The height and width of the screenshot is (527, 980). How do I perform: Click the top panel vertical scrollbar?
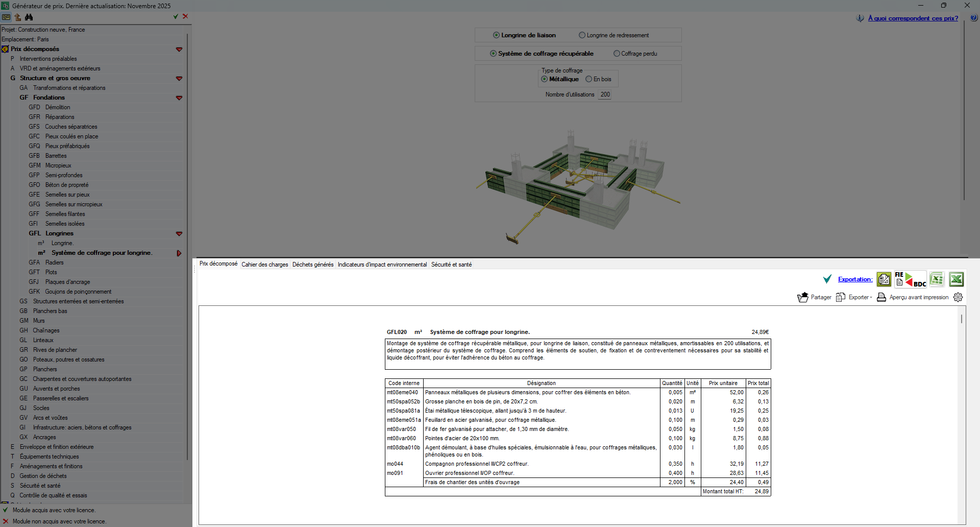964,111
